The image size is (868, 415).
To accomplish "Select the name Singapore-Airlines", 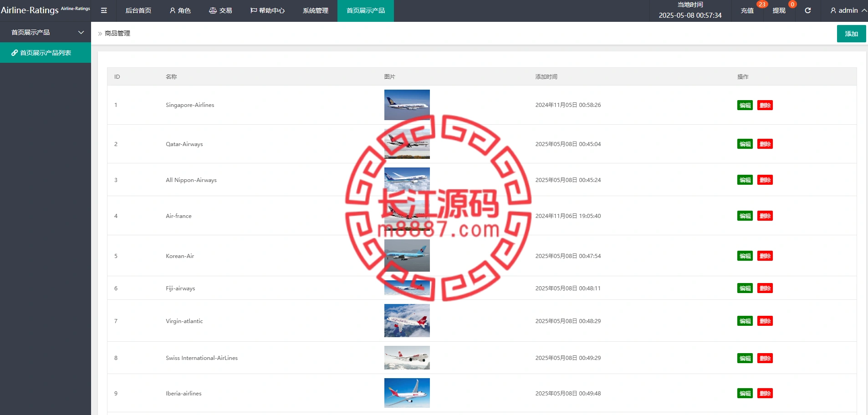I will pyautogui.click(x=190, y=105).
